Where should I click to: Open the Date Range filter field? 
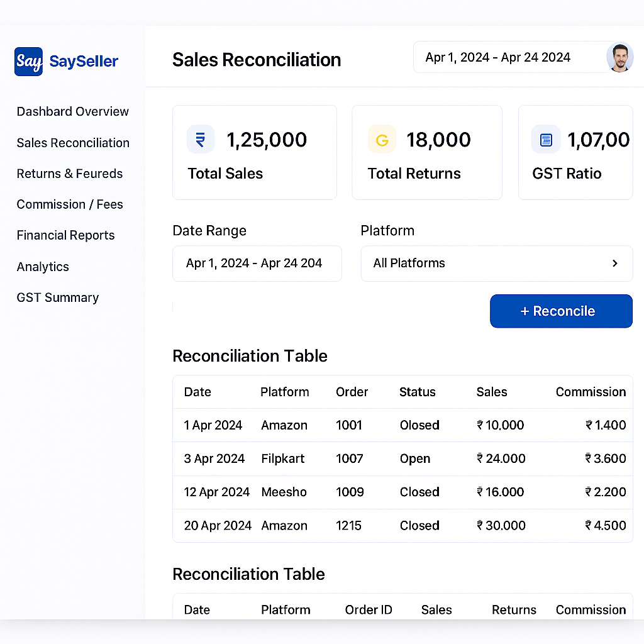pos(257,263)
